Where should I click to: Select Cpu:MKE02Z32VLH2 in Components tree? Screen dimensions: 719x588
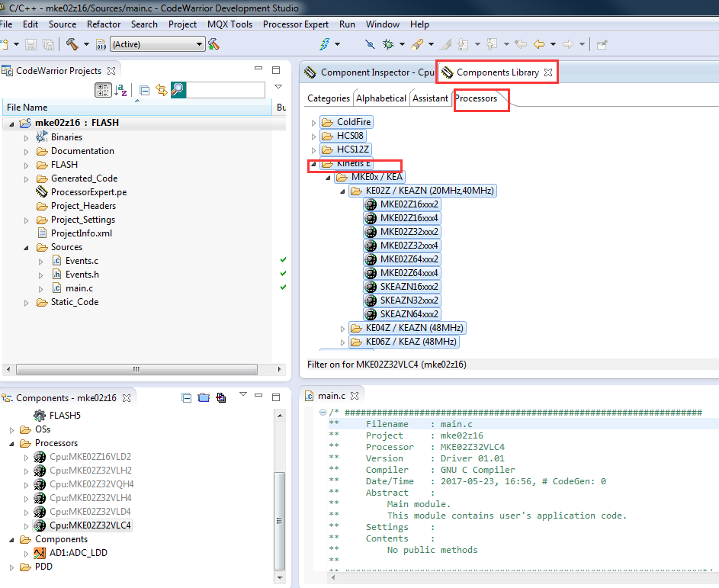pyautogui.click(x=91, y=471)
